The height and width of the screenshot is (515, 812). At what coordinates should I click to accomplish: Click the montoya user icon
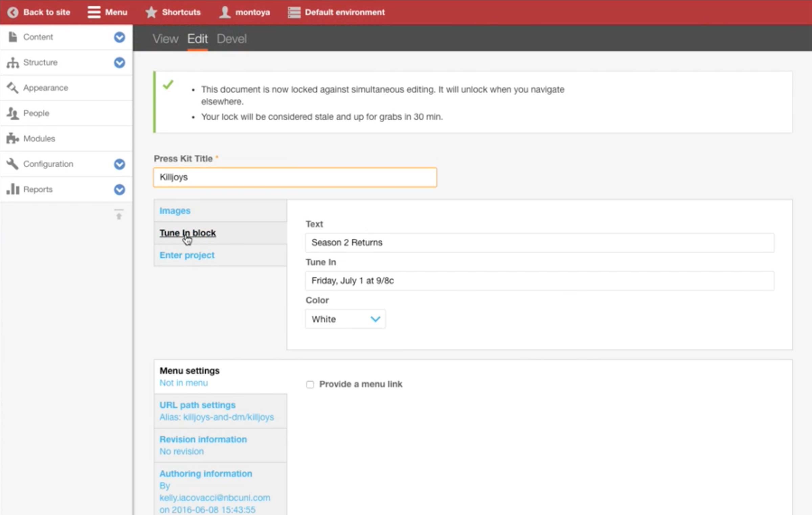(225, 12)
